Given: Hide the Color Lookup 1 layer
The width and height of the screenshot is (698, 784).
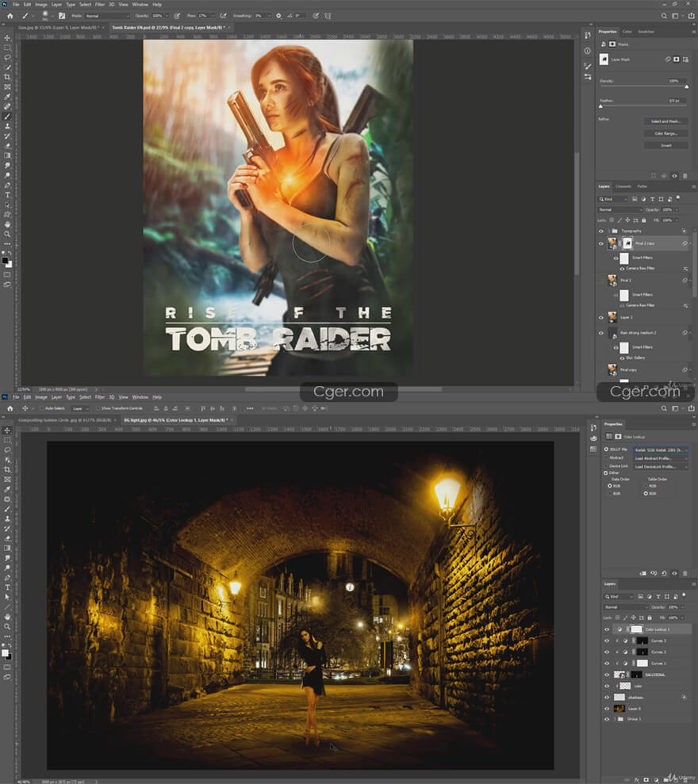Looking at the screenshot, I should coord(607,629).
